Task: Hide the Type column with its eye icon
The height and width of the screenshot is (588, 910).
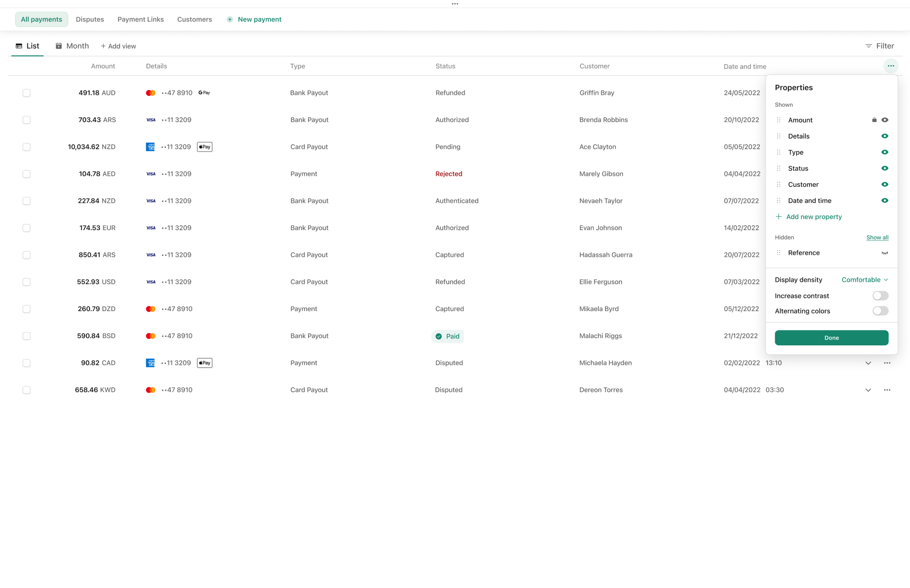Action: tap(885, 152)
